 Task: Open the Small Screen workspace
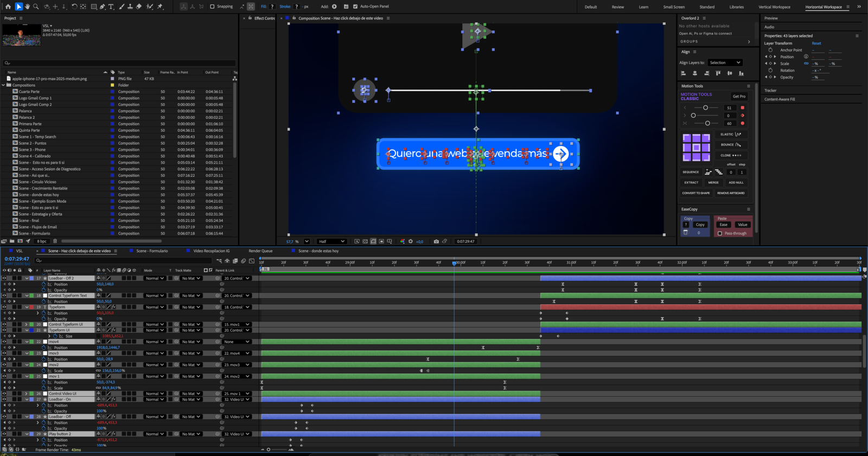point(674,7)
